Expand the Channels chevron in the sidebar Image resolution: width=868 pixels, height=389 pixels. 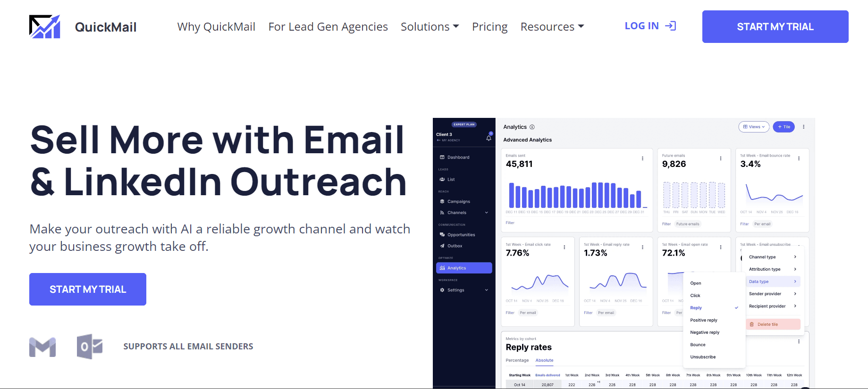tap(487, 213)
